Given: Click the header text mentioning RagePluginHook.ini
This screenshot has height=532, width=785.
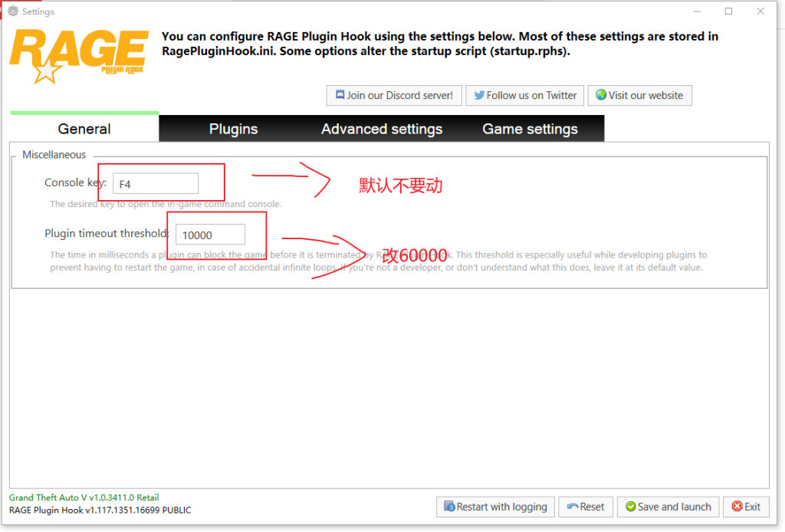Looking at the screenshot, I should [x=440, y=44].
